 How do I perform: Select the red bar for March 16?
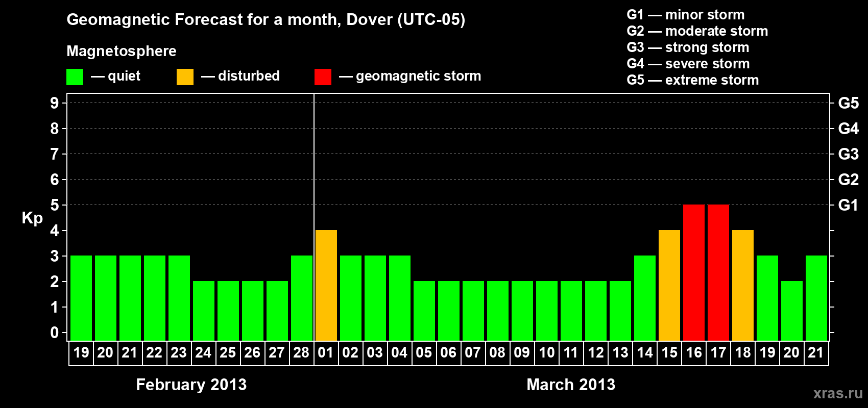pos(694,272)
